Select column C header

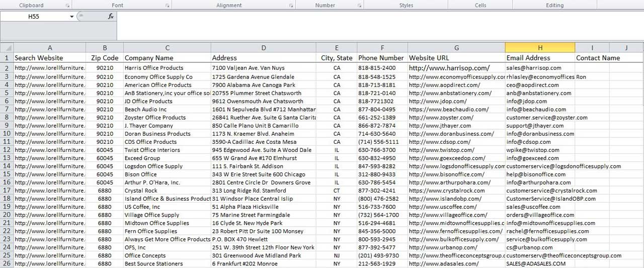pos(167,48)
